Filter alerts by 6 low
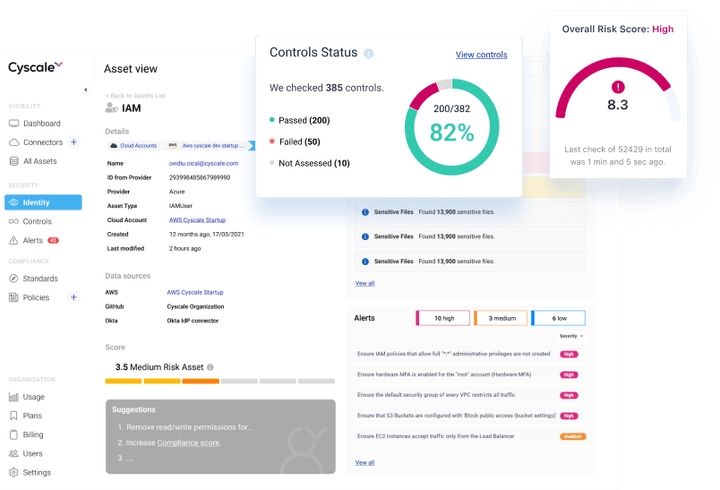 559,318
